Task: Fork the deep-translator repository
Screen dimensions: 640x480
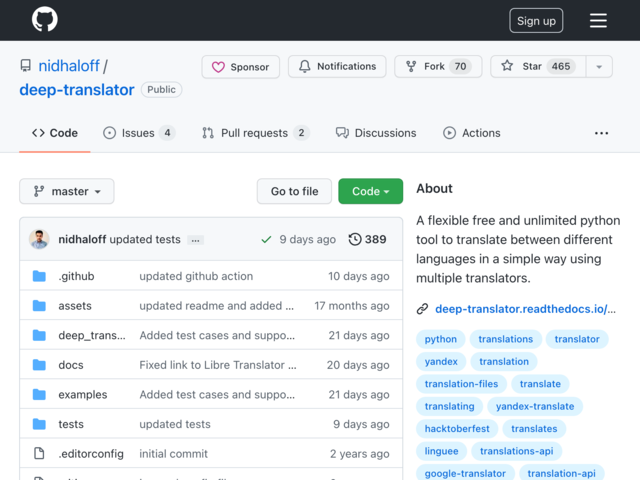Action: [x=438, y=66]
